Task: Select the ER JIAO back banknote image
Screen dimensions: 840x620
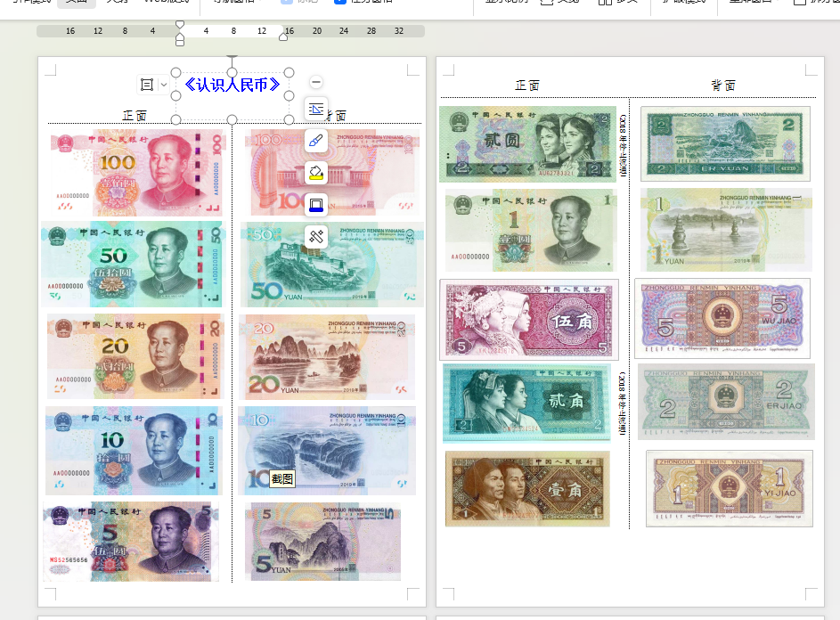Action: [x=727, y=402]
